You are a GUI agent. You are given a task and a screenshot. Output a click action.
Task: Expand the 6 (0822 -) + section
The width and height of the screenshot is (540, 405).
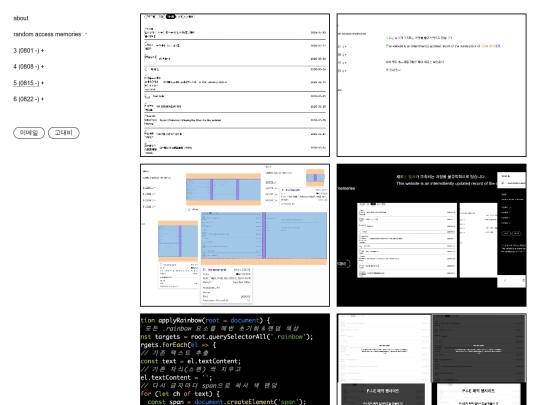(x=29, y=99)
